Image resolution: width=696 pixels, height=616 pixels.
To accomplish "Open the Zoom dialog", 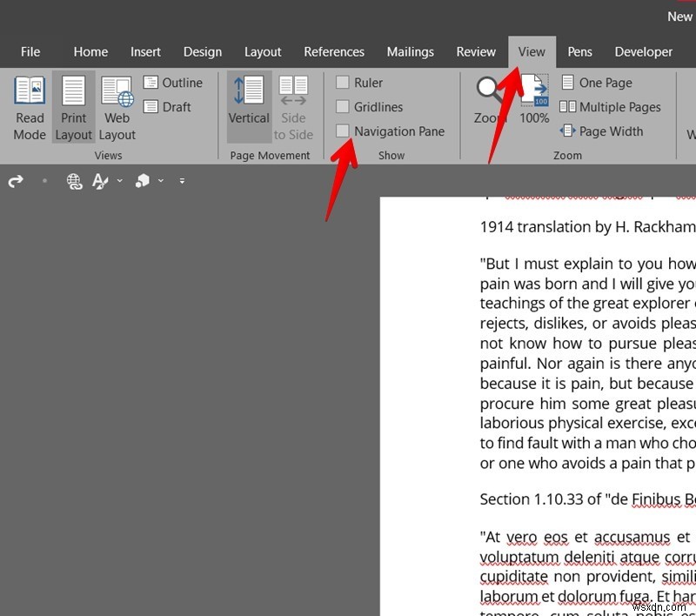I will click(x=490, y=101).
